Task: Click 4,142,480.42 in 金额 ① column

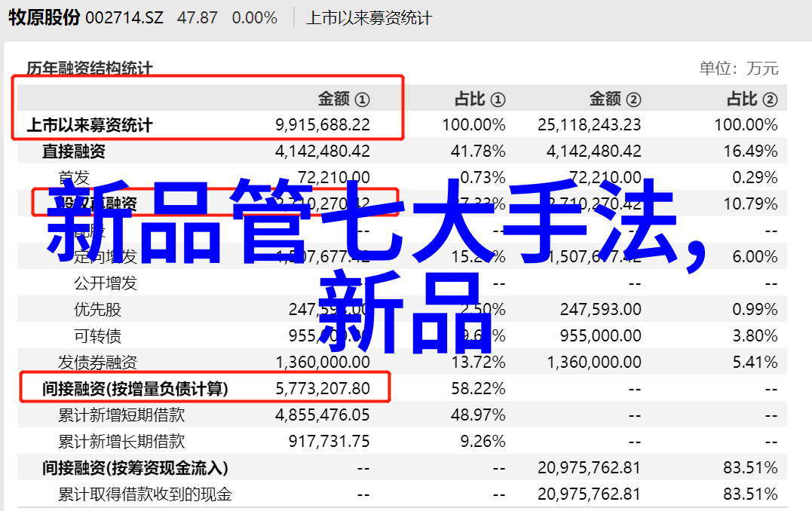Action: [323, 151]
